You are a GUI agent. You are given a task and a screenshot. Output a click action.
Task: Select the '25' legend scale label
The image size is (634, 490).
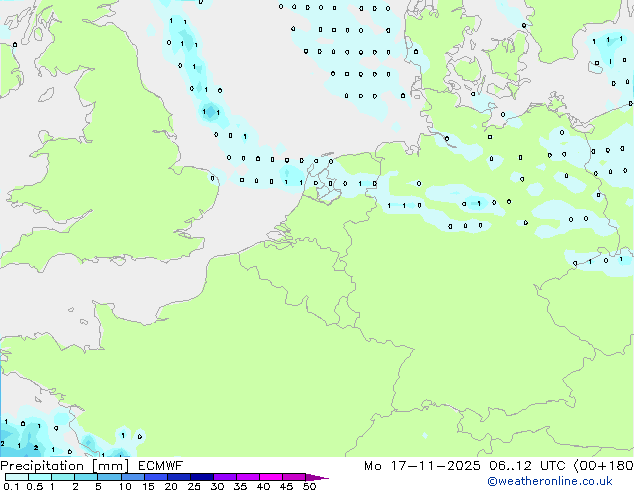click(x=194, y=486)
